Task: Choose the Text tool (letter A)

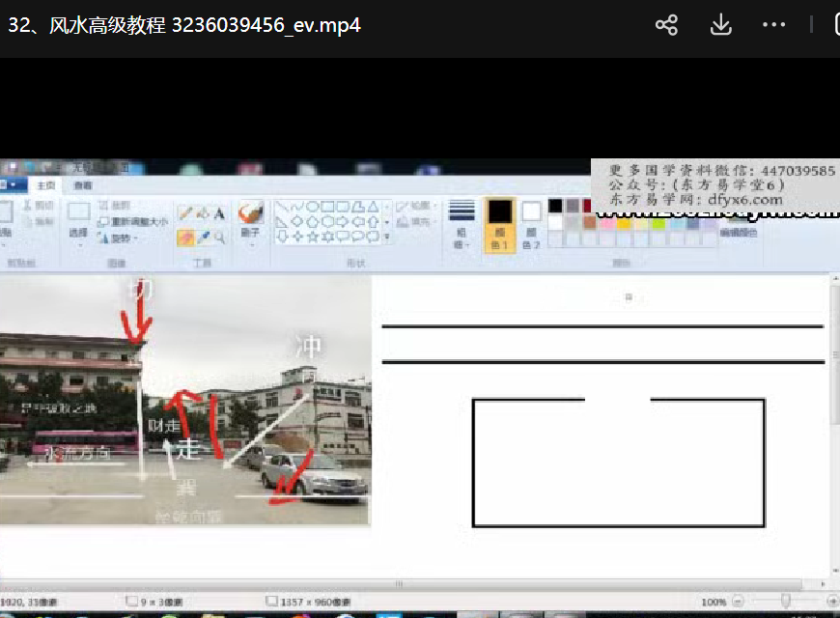Action: coord(219,213)
